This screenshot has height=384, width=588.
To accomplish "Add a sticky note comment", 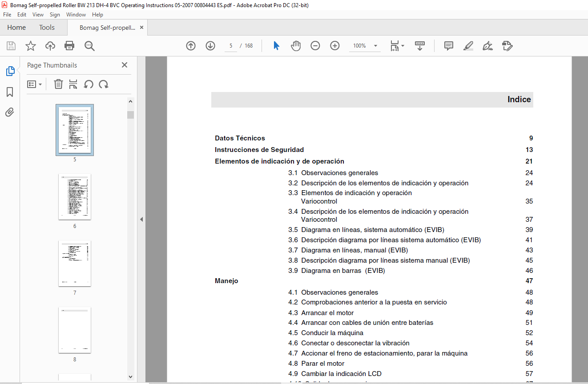I will pos(449,46).
